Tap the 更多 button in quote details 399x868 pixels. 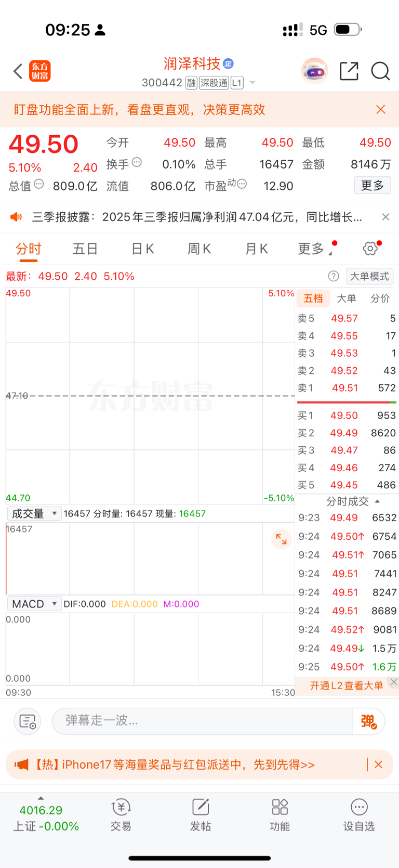(x=373, y=185)
